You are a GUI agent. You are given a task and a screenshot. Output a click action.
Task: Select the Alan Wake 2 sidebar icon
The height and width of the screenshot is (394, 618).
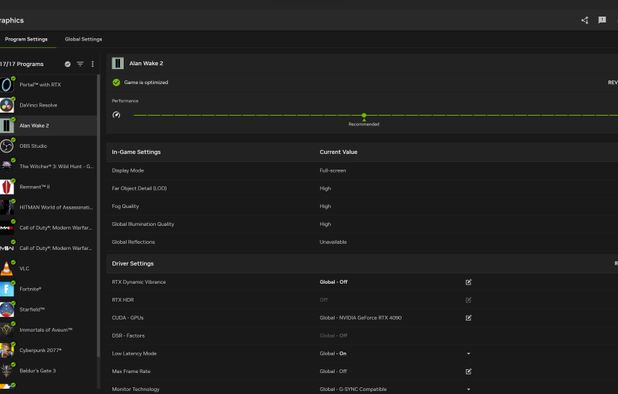pos(6,126)
